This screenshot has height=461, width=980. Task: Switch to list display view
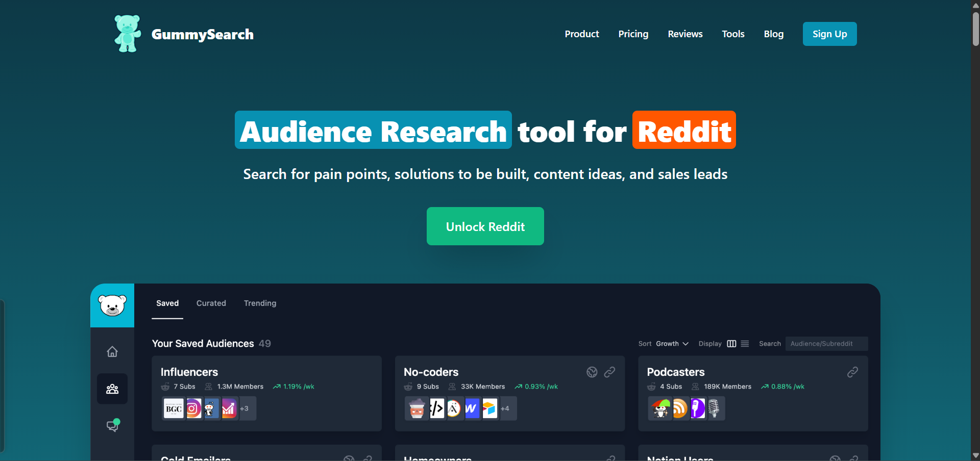(x=745, y=344)
